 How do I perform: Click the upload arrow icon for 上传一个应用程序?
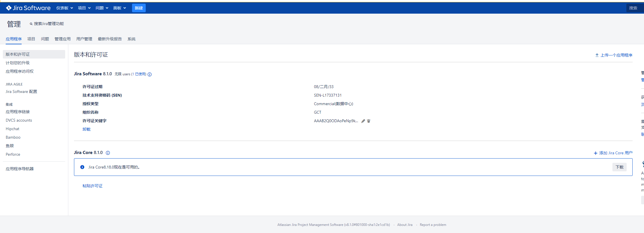click(x=597, y=55)
